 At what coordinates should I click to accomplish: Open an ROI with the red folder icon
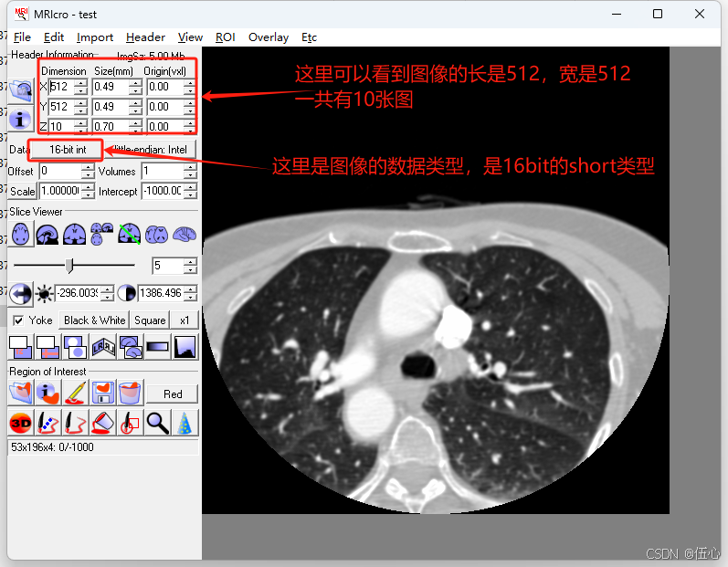point(20,393)
